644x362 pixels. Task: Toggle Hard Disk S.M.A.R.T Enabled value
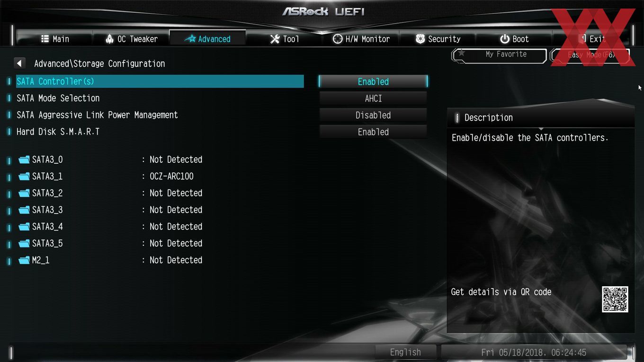pos(373,132)
